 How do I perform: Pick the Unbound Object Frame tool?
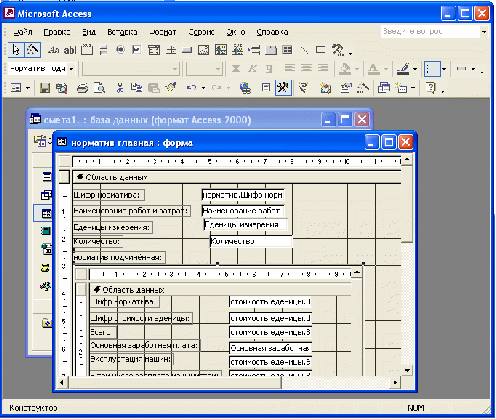220,50
